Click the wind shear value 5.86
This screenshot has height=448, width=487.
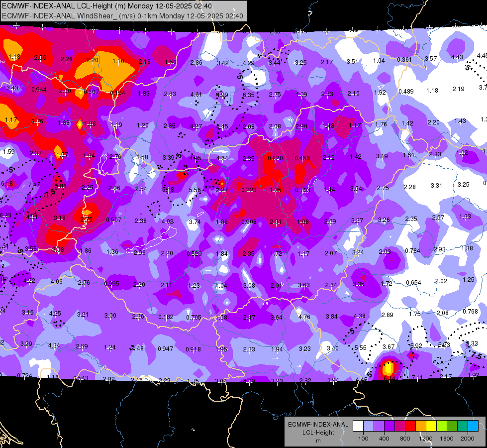tap(61, 186)
